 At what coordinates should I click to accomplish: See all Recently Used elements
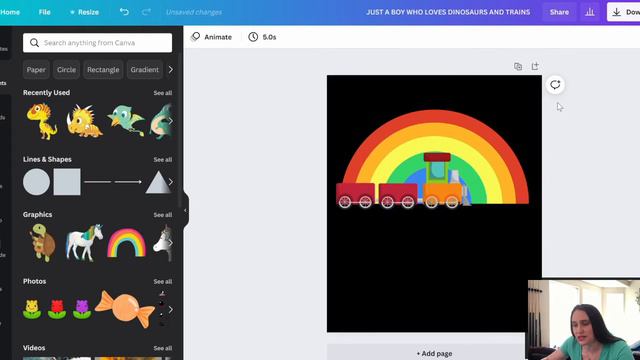163,93
